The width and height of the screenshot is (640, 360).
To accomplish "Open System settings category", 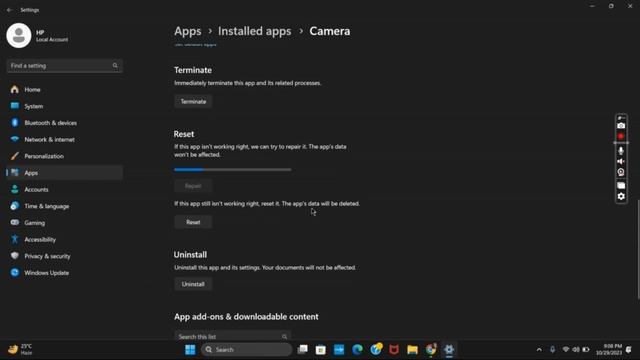I will tap(64, 106).
